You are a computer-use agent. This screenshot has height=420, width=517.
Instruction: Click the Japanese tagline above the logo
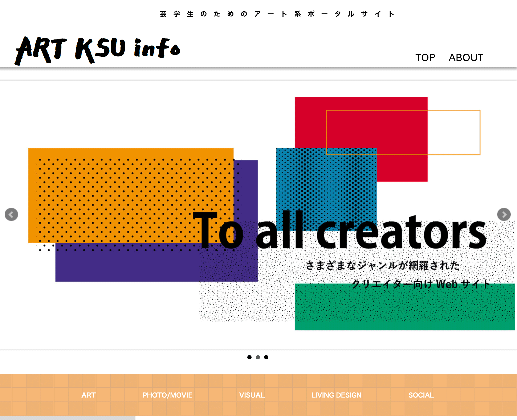(x=277, y=14)
